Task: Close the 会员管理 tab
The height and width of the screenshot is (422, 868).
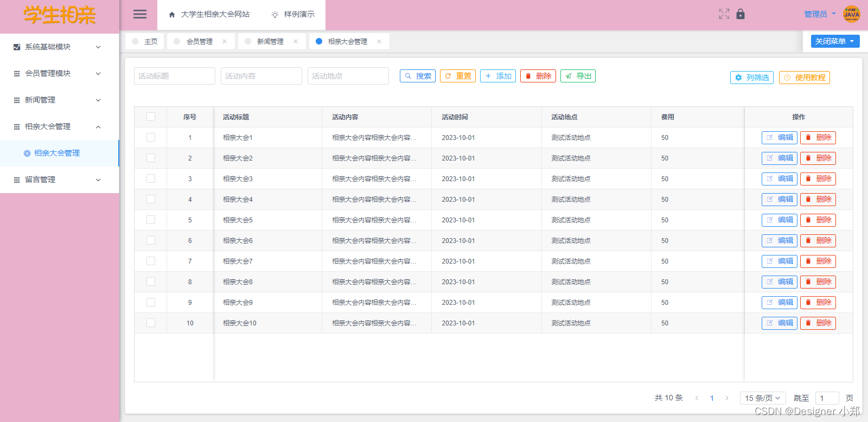Action: pos(225,41)
